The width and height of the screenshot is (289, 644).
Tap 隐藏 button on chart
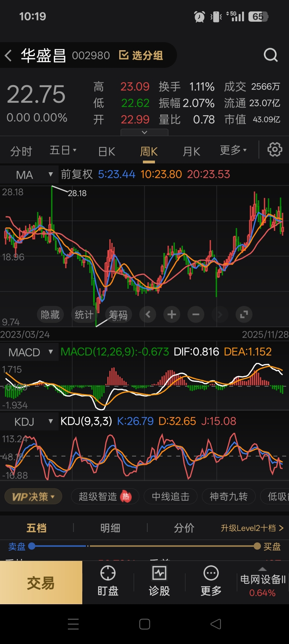[50, 314]
